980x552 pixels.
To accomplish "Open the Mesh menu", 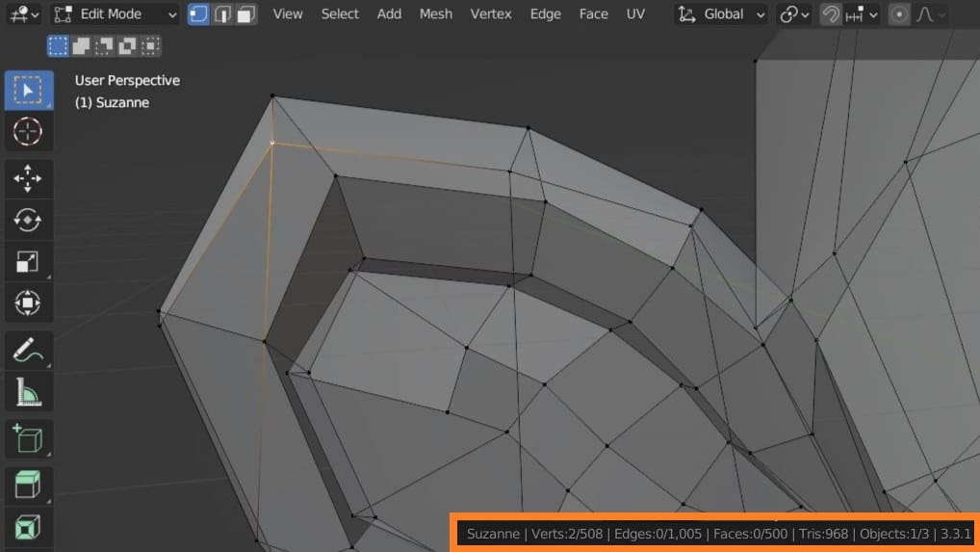I will click(436, 13).
